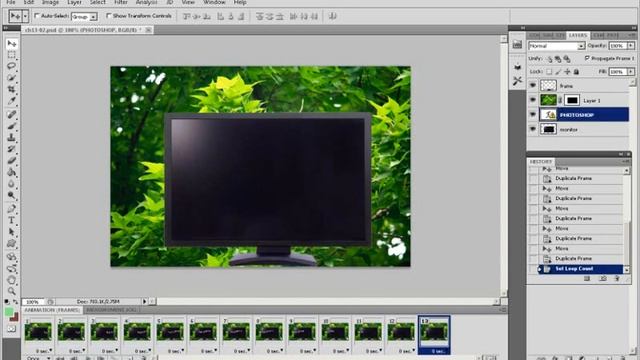Select the Paint Bucket tool
Image resolution: width=640 pixels, height=360 pixels.
coord(11,172)
